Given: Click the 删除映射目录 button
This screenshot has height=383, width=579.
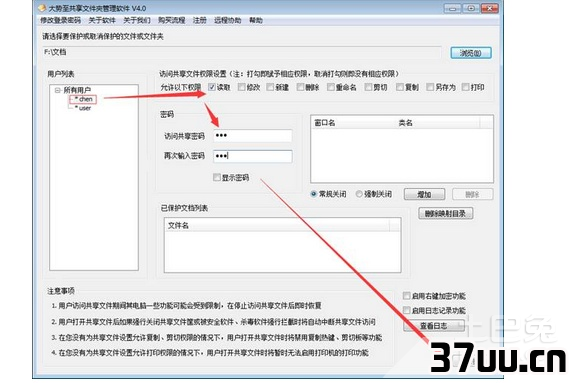Looking at the screenshot, I should [x=445, y=213].
